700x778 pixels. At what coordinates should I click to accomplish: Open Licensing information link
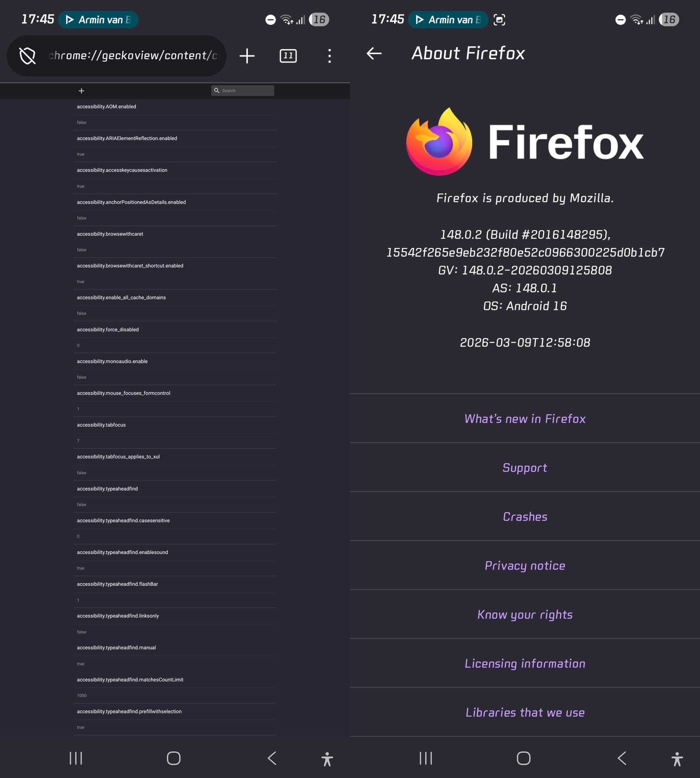point(525,663)
